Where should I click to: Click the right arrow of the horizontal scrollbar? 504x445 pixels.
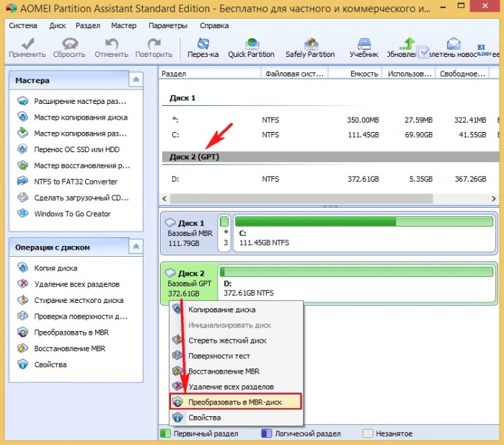click(494, 199)
